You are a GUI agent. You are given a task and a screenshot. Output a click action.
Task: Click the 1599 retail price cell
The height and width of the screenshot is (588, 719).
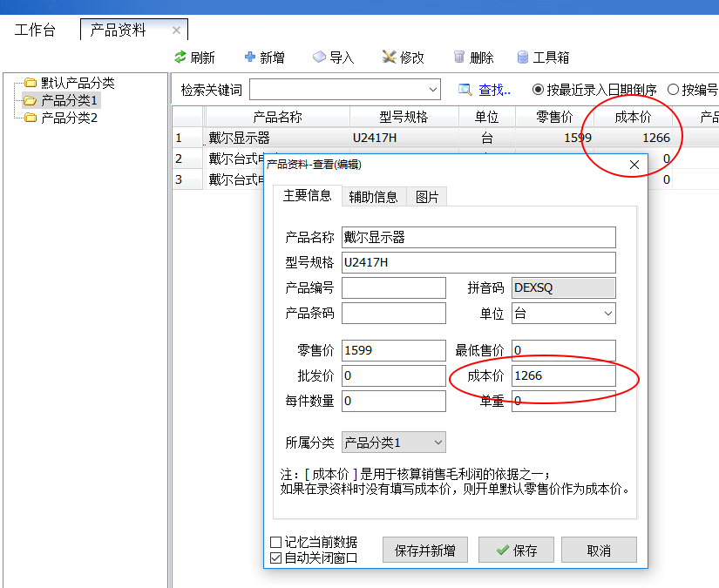[x=554, y=138]
